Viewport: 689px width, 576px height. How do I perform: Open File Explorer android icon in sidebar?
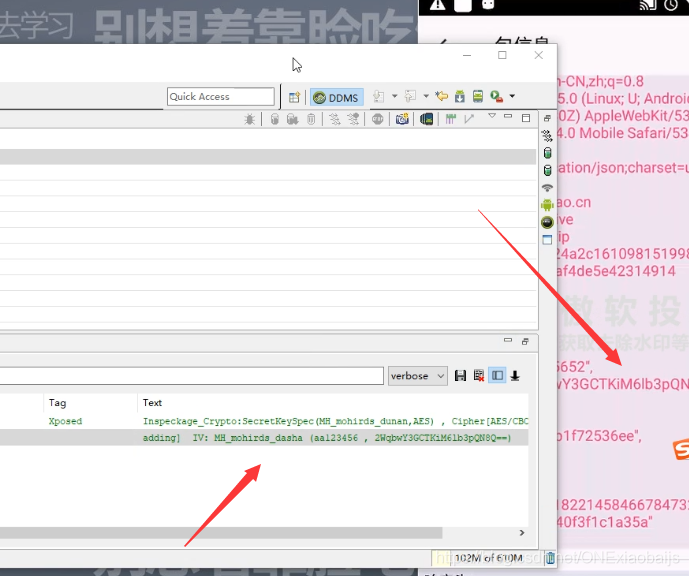click(x=547, y=205)
